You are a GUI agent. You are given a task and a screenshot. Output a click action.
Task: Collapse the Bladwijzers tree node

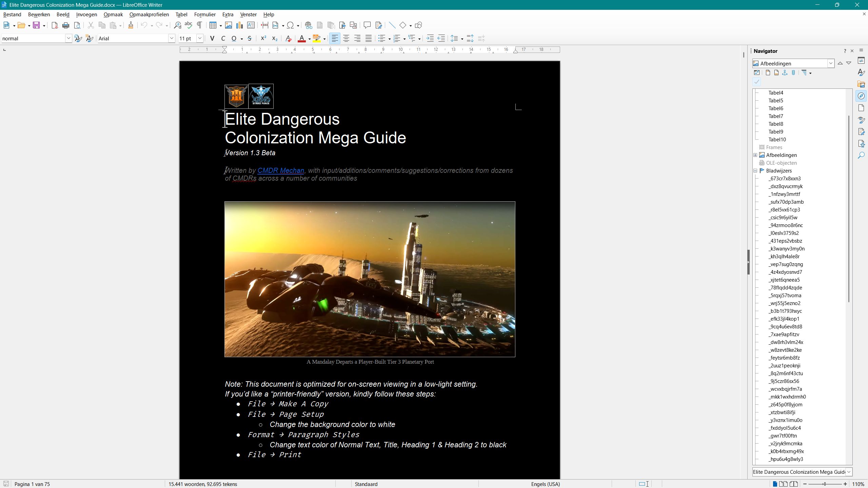click(755, 171)
